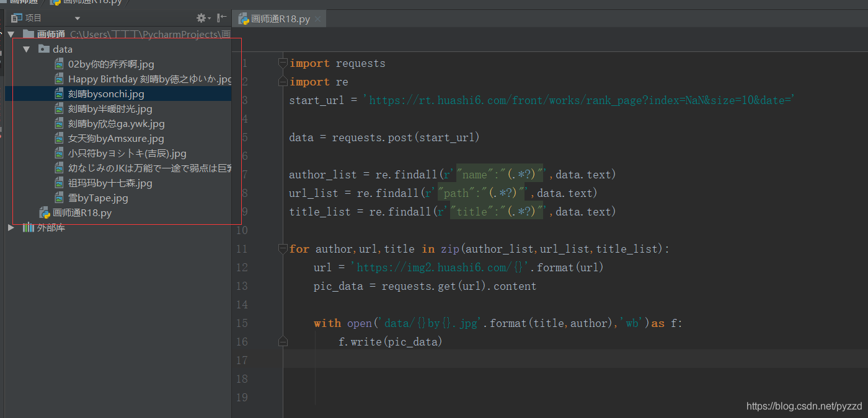Click the data folder icon in tree
The height and width of the screenshot is (418, 868).
(x=43, y=49)
